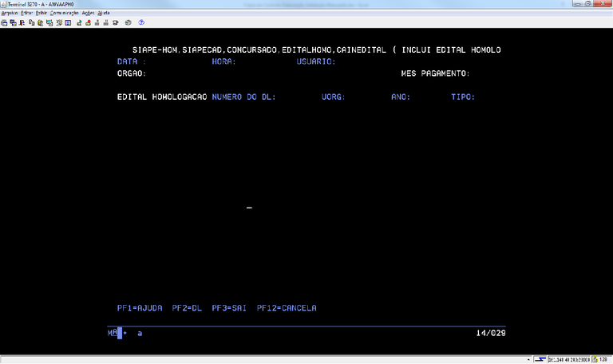The image size is (613, 364).
Task: Click the PF12=CANCELA key label
Action: coord(287,308)
